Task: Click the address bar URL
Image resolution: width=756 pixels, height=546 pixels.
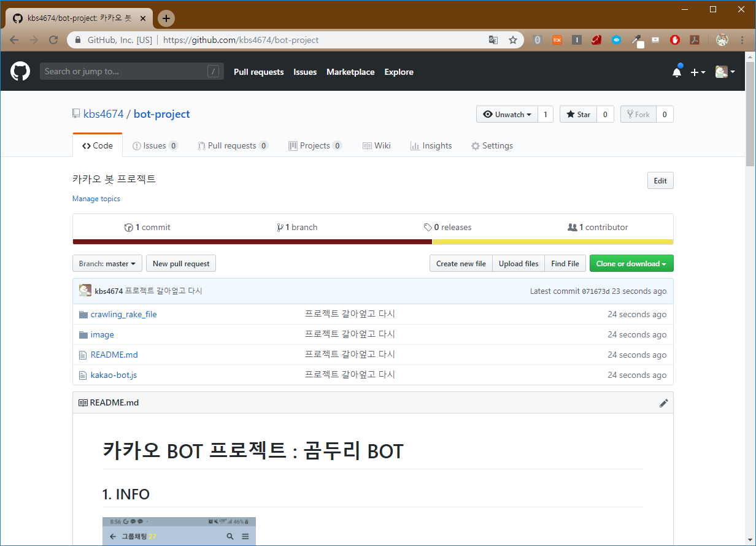Action: pyautogui.click(x=241, y=40)
